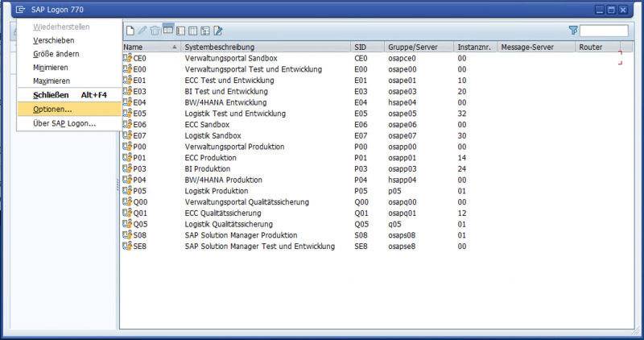
Task: Click into the filter search field
Action: click(x=604, y=31)
